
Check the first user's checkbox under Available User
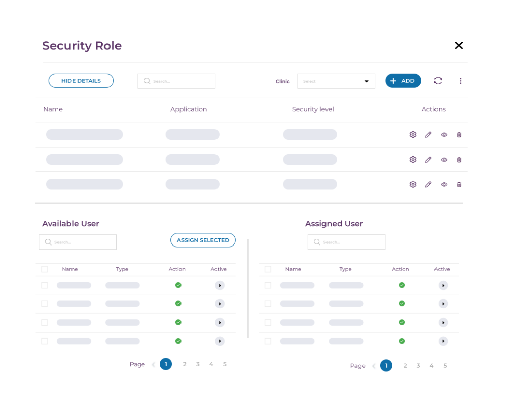pyautogui.click(x=44, y=285)
